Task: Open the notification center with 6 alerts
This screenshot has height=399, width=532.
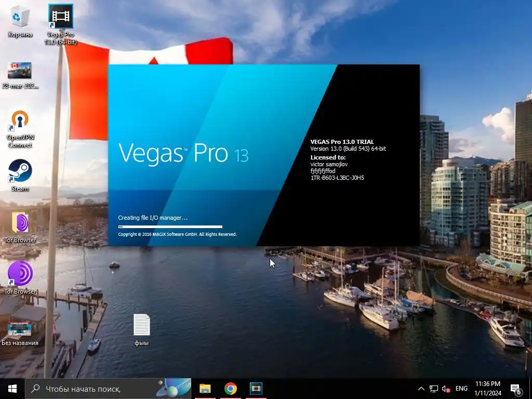Action: [516, 389]
